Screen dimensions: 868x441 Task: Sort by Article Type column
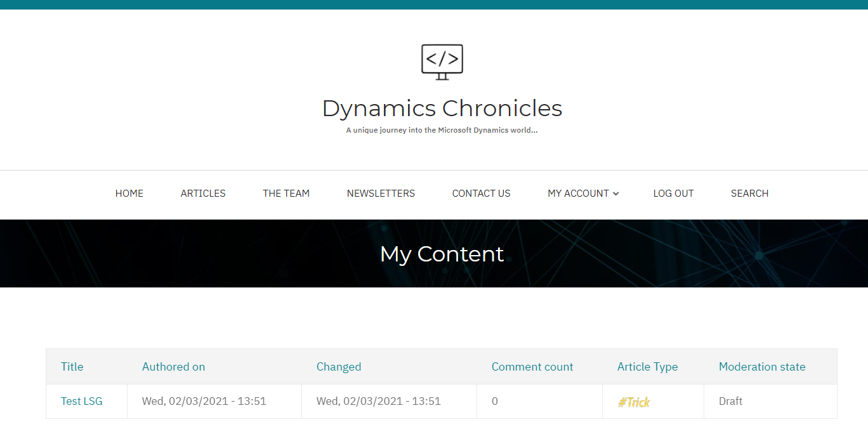[647, 367]
